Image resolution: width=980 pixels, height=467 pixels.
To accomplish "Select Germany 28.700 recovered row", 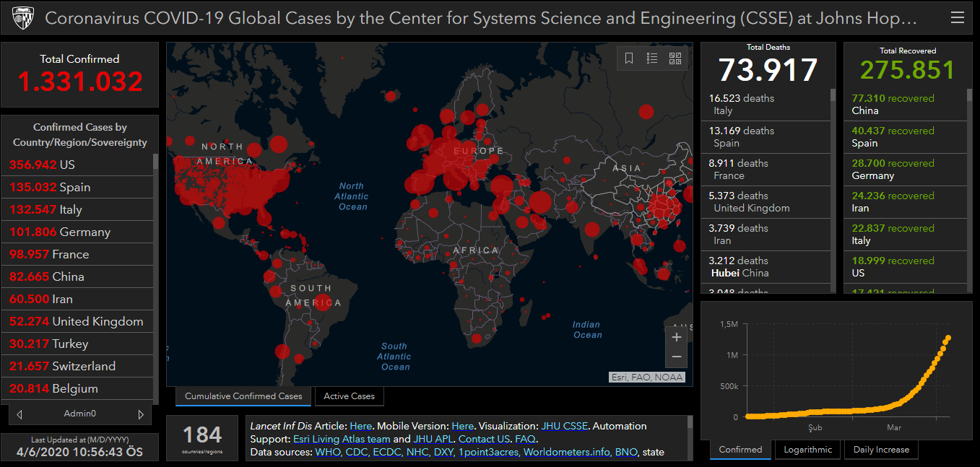I will (x=906, y=170).
